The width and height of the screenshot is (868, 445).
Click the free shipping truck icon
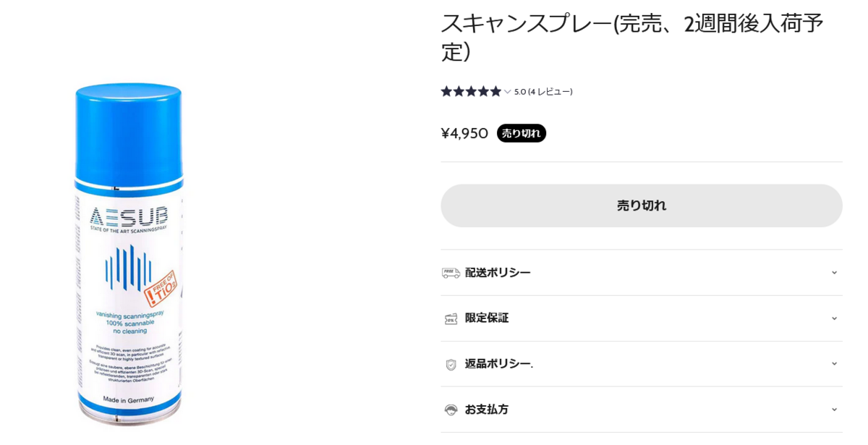click(451, 273)
